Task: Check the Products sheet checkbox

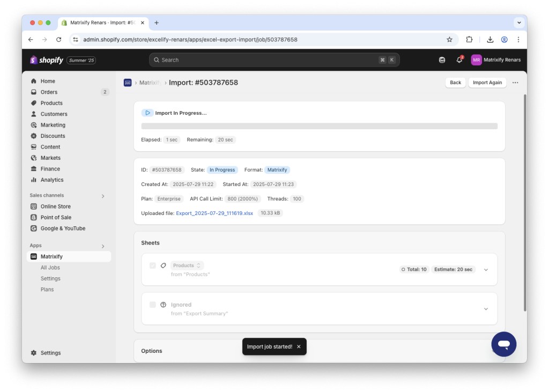Action: (153, 265)
